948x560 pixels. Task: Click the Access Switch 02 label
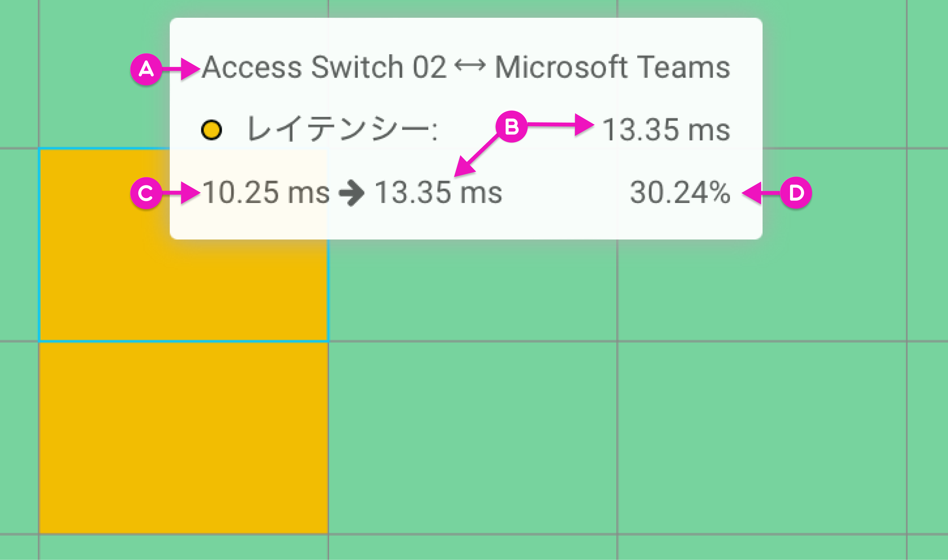324,67
